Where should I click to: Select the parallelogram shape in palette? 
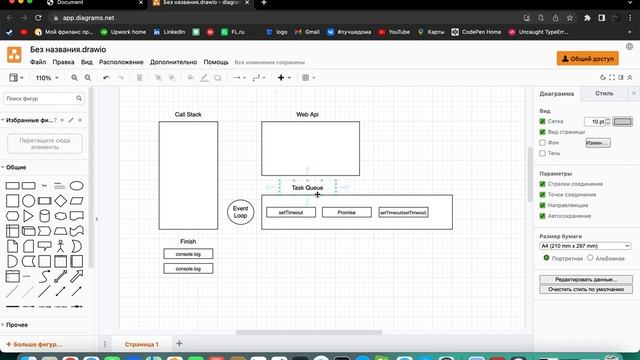pos(76,201)
